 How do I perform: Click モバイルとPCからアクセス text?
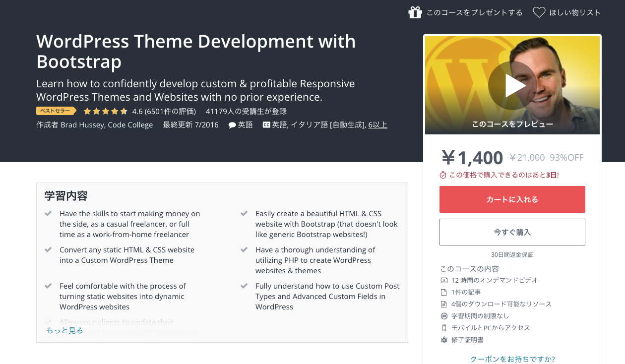point(491,328)
